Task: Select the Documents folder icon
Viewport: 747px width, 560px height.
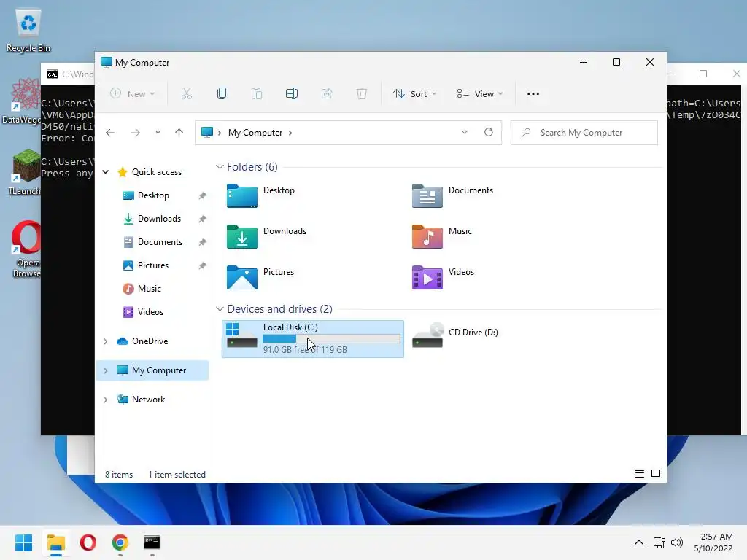Action: tap(427, 195)
